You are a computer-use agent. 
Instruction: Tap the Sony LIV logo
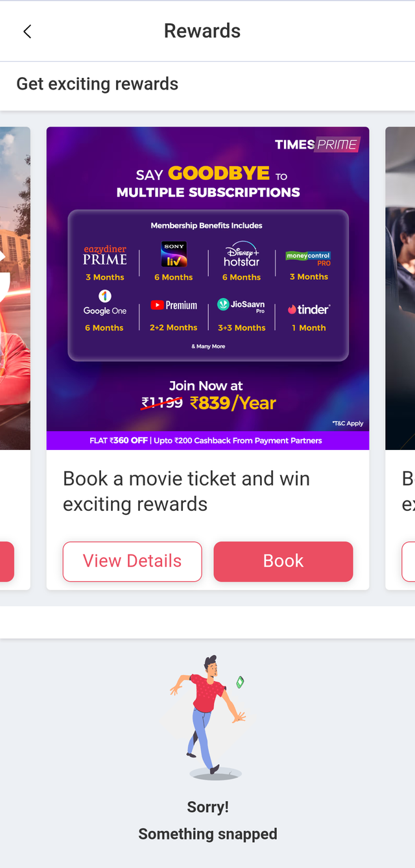tap(174, 254)
